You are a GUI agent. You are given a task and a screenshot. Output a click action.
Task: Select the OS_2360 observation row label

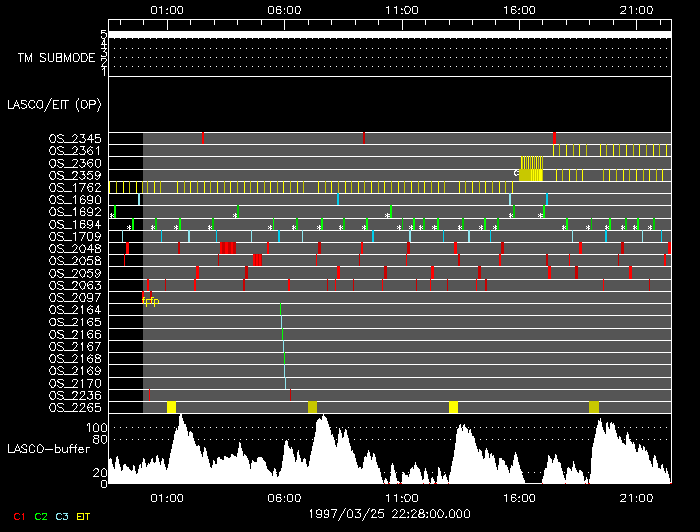[75, 163]
